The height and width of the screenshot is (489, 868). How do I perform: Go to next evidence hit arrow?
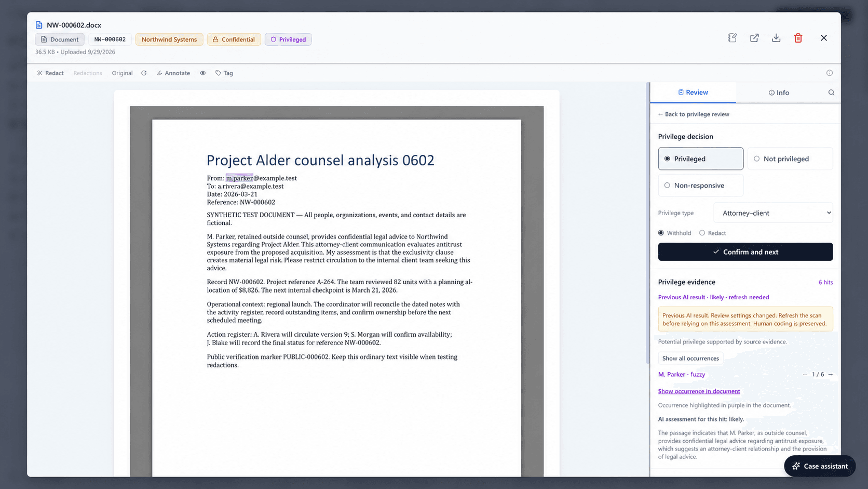tap(831, 375)
